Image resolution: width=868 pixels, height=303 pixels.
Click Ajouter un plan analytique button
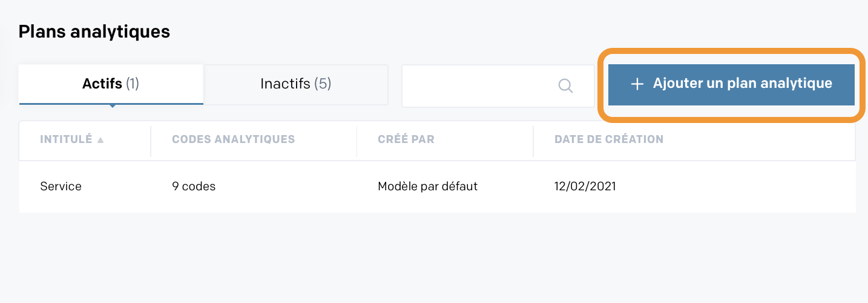(731, 84)
